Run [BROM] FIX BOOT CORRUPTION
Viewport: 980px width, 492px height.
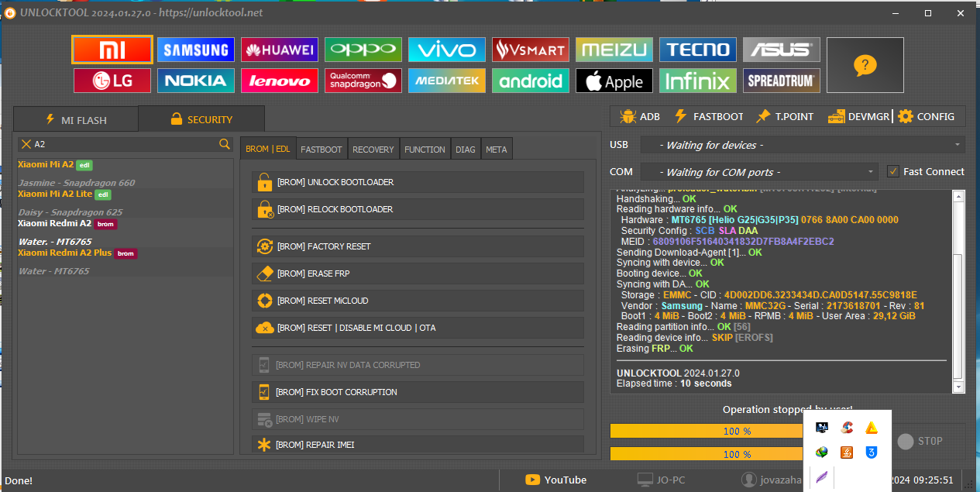click(418, 392)
